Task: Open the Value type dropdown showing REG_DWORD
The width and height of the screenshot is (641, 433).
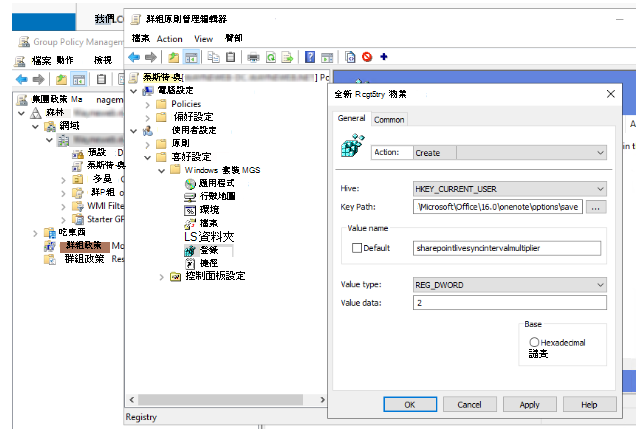Action: click(x=510, y=285)
